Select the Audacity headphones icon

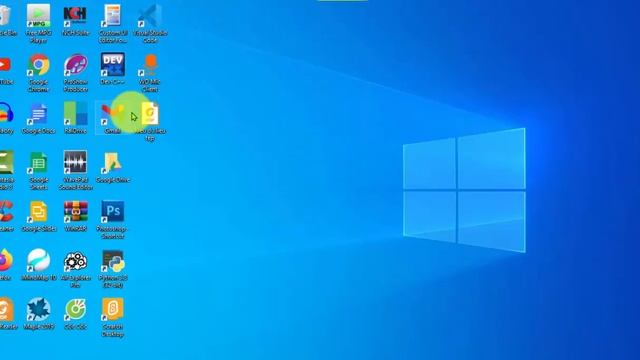[6, 113]
